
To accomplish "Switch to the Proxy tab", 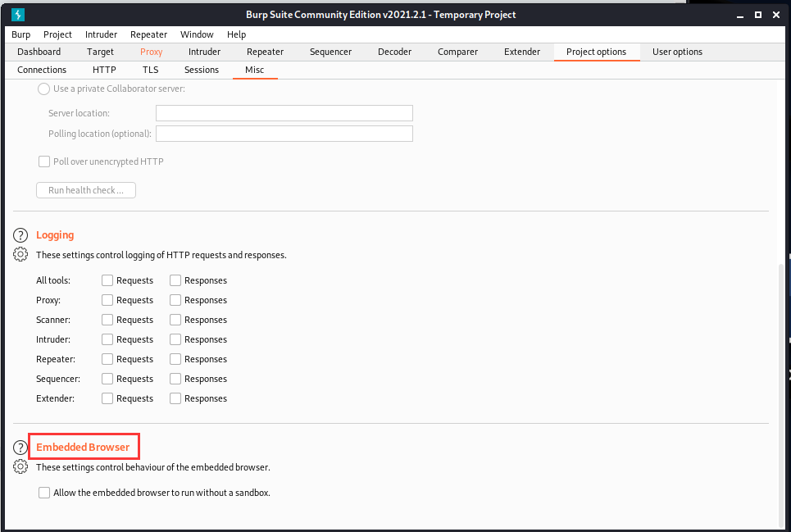I will click(152, 52).
